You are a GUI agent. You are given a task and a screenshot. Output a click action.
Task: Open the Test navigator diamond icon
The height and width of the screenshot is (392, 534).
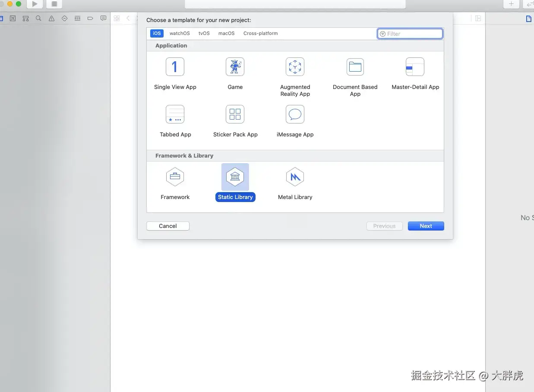(64, 19)
